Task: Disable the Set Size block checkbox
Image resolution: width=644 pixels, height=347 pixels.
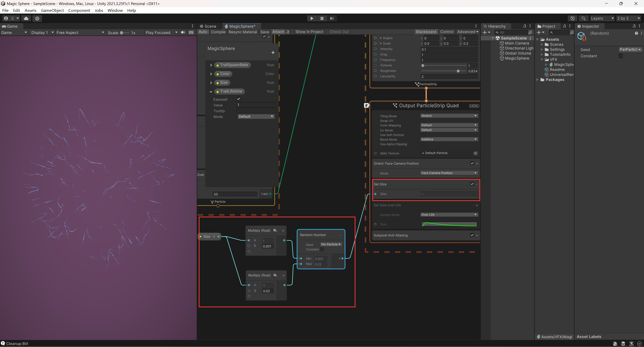Action: tap(472, 184)
